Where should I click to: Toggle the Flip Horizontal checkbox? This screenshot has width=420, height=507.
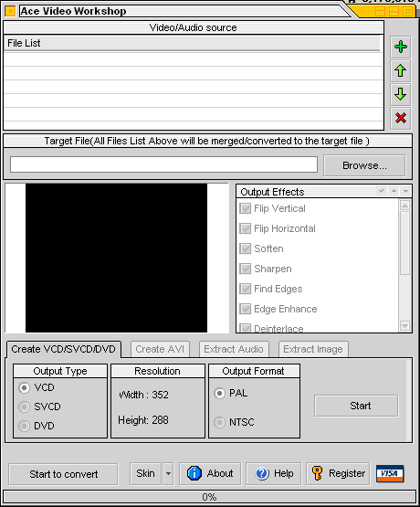(x=246, y=228)
